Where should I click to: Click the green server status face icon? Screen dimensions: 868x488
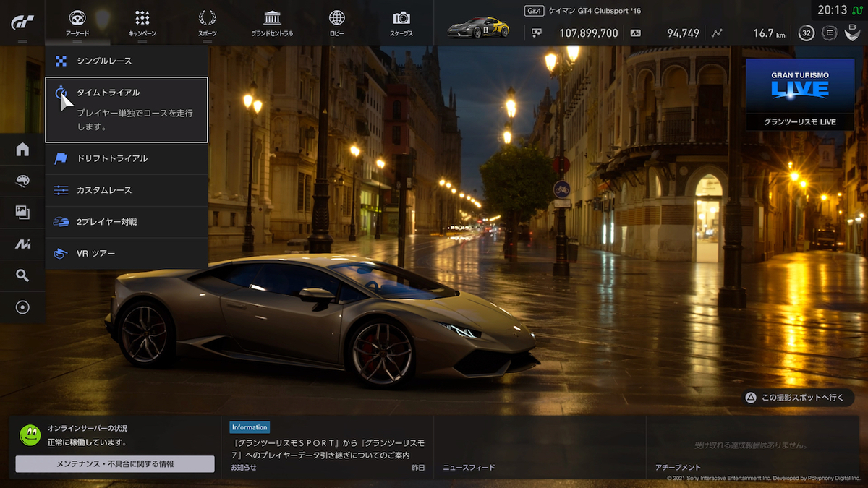coord(30,435)
